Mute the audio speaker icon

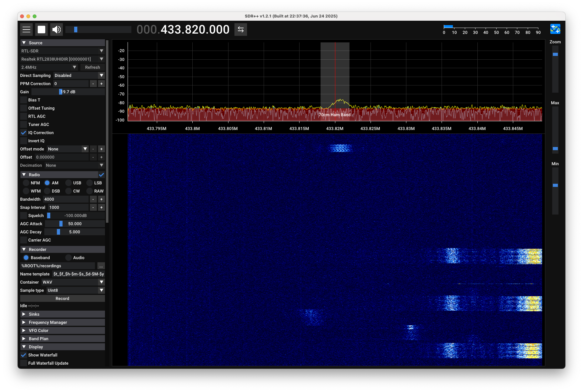point(57,30)
